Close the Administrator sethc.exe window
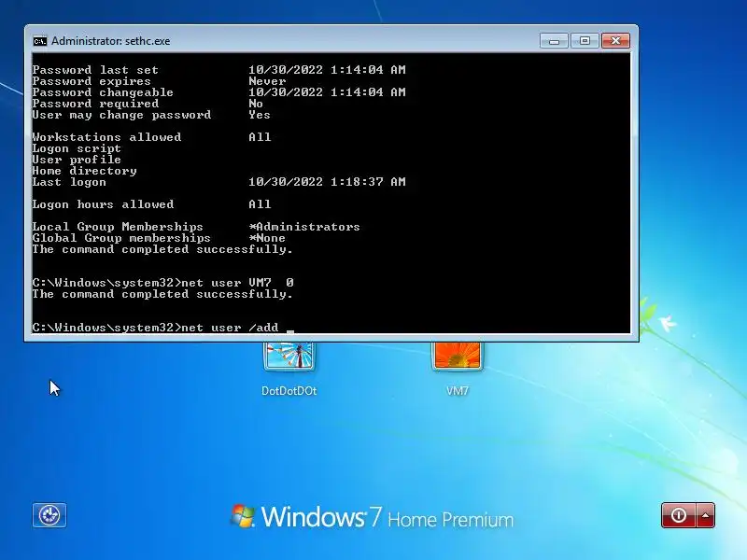This screenshot has height=560, width=747. [615, 41]
